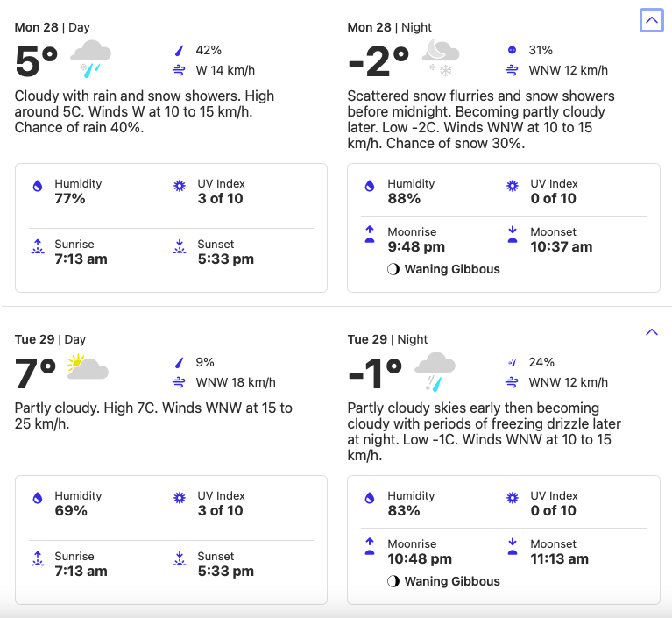Viewport: 672px width, 618px height.
Task: Collapse the Tue 29 forecast details
Action: pyautogui.click(x=651, y=331)
